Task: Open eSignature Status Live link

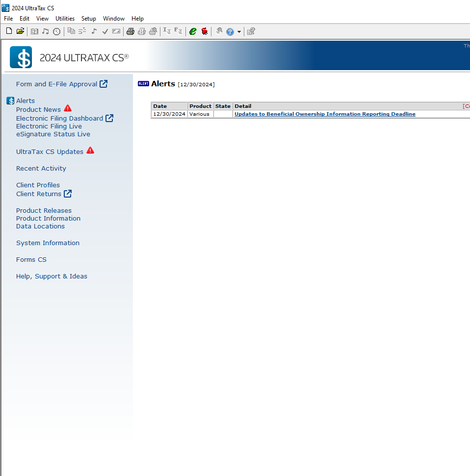Action: click(53, 134)
